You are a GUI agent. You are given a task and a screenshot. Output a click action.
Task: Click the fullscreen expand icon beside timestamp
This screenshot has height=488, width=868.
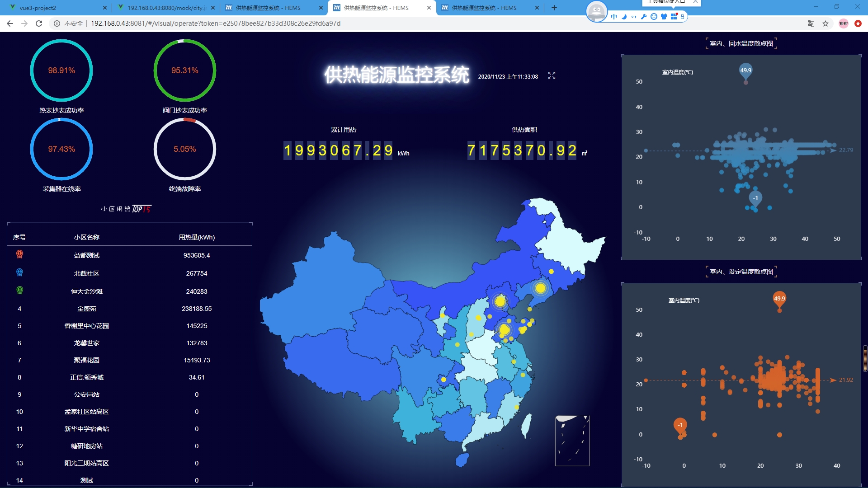click(552, 76)
